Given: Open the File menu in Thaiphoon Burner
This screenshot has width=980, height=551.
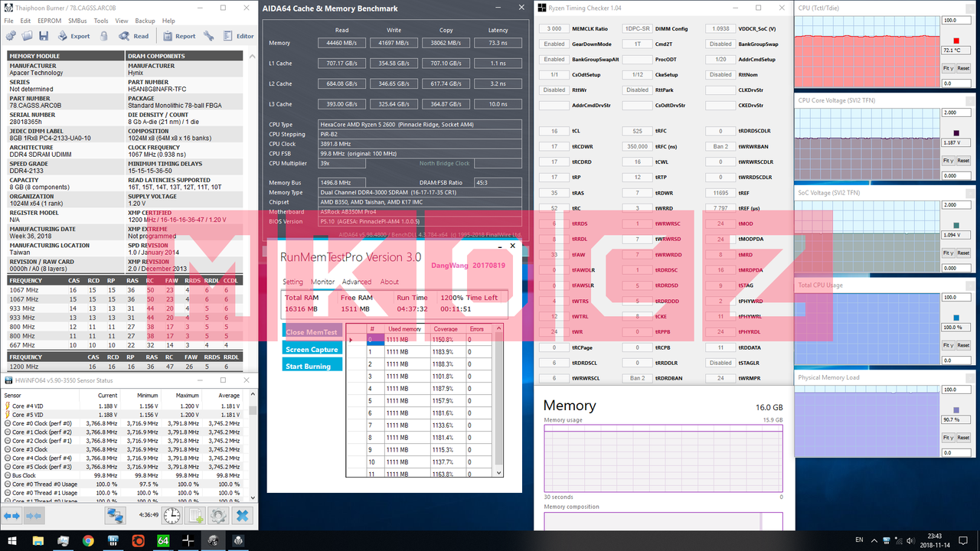Looking at the screenshot, I should pyautogui.click(x=9, y=21).
